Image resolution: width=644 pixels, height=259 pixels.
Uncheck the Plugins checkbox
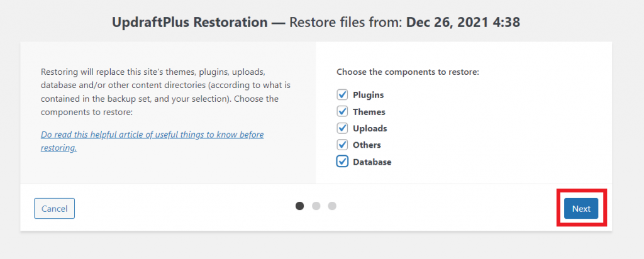point(342,95)
